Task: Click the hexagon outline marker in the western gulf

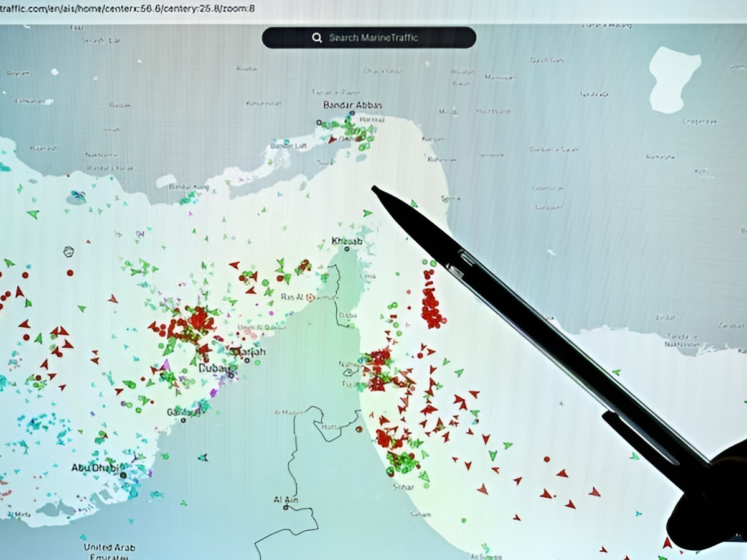Action: tap(68, 251)
